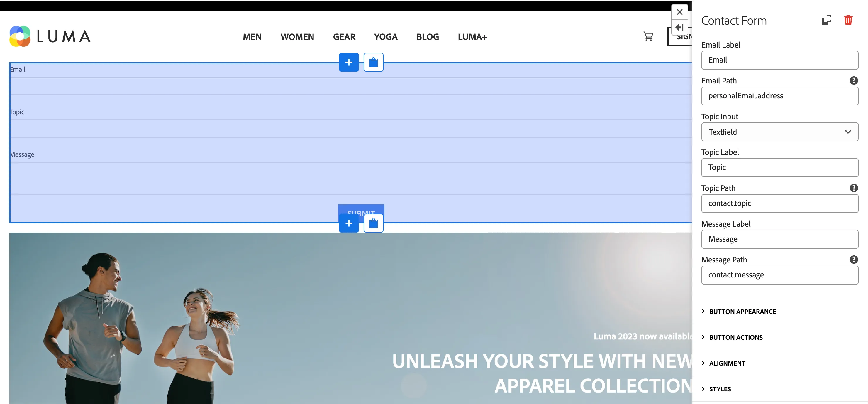Paste component below the form
The width and height of the screenshot is (868, 404).
pos(373,223)
